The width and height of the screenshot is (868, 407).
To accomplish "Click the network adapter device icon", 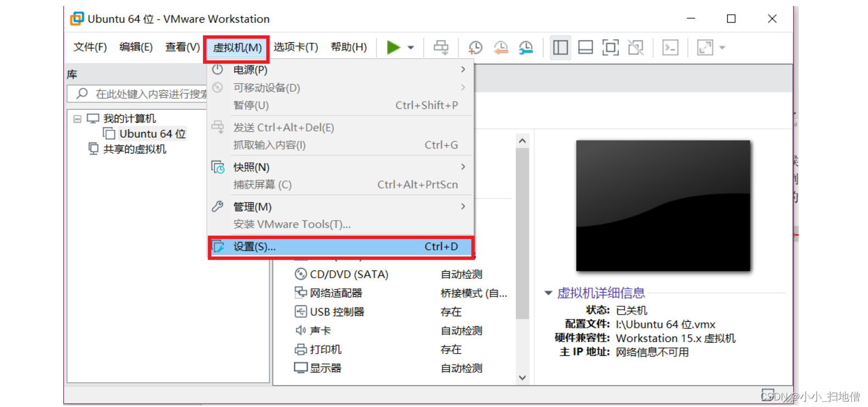I will pyautogui.click(x=301, y=293).
